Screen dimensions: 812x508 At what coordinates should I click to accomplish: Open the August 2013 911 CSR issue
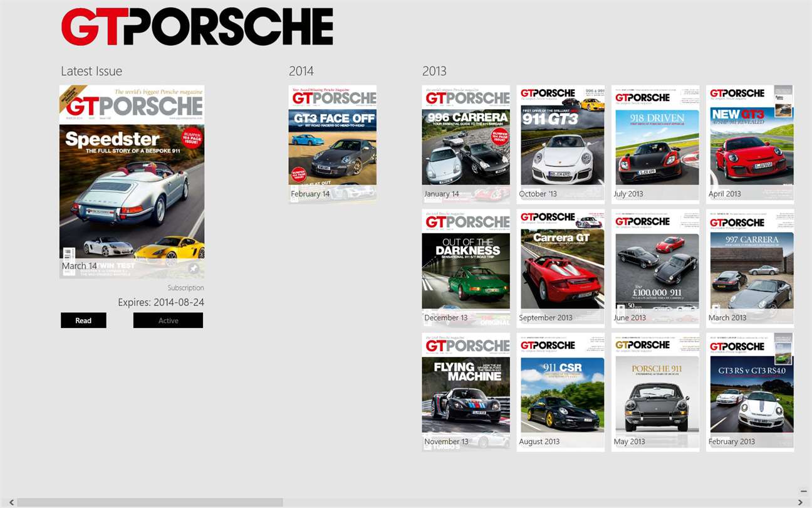(561, 392)
